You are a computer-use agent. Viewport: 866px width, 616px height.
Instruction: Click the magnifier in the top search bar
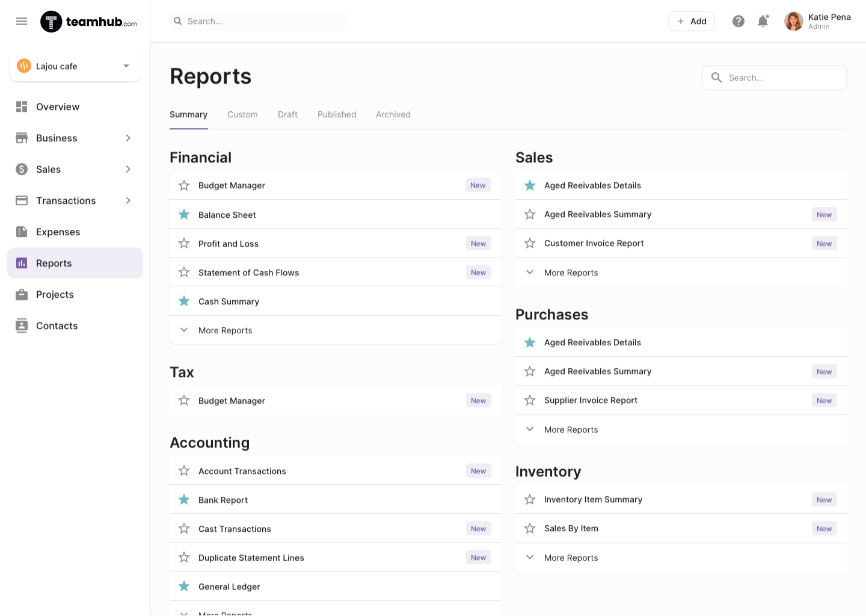point(178,21)
